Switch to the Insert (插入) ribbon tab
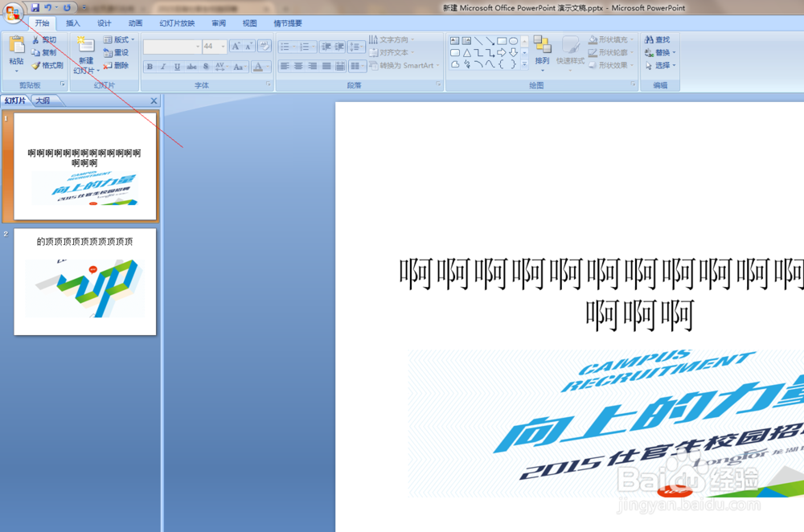 [73, 23]
